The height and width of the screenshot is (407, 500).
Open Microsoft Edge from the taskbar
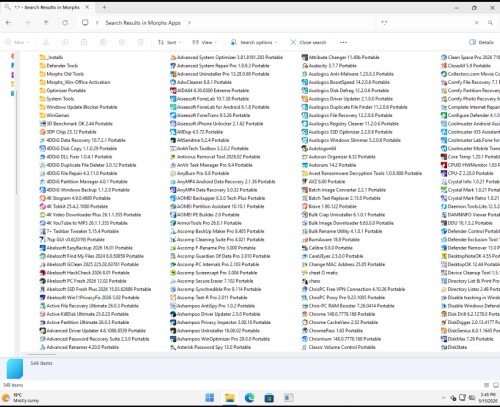(249, 397)
